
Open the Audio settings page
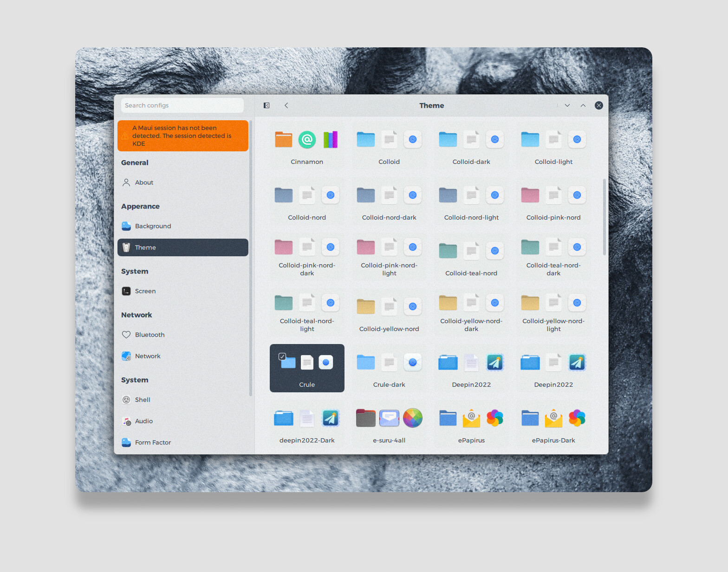pyautogui.click(x=183, y=421)
